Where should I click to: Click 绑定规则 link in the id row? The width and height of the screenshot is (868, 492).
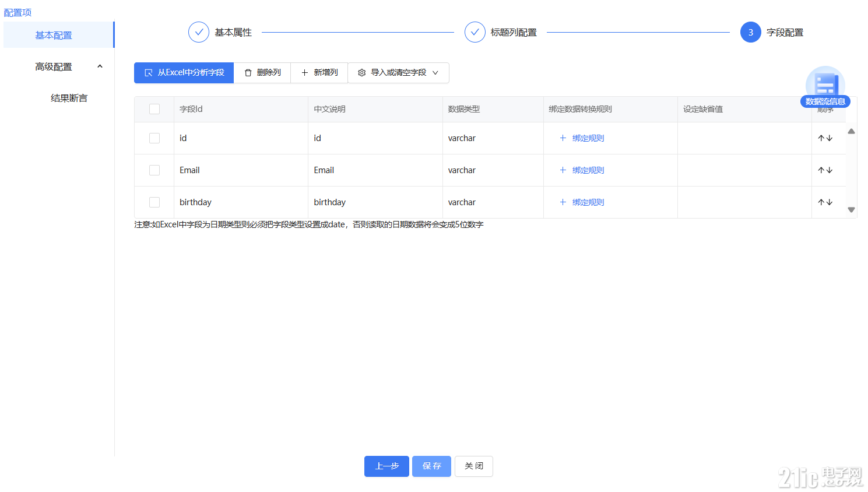[588, 138]
